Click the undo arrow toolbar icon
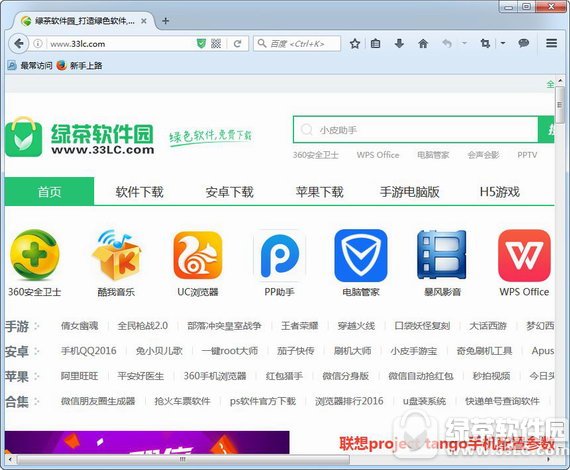Image resolution: width=570 pixels, height=470 pixels. pos(447,44)
